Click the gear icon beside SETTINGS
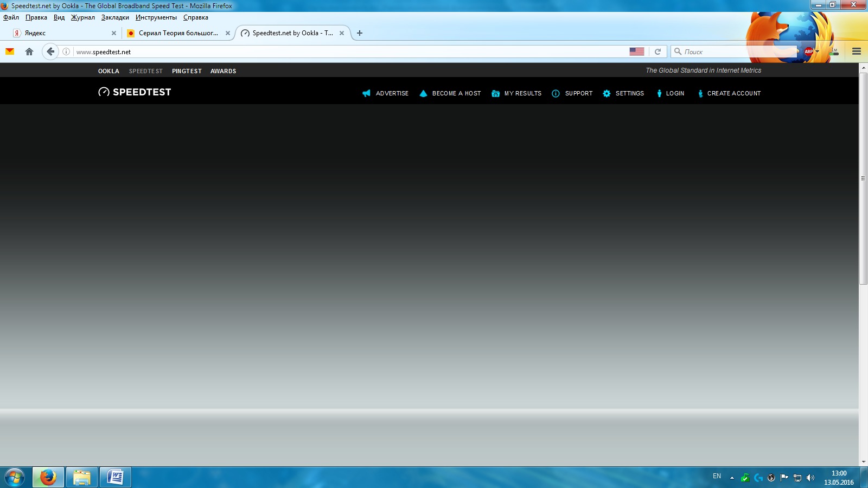 [x=607, y=93]
